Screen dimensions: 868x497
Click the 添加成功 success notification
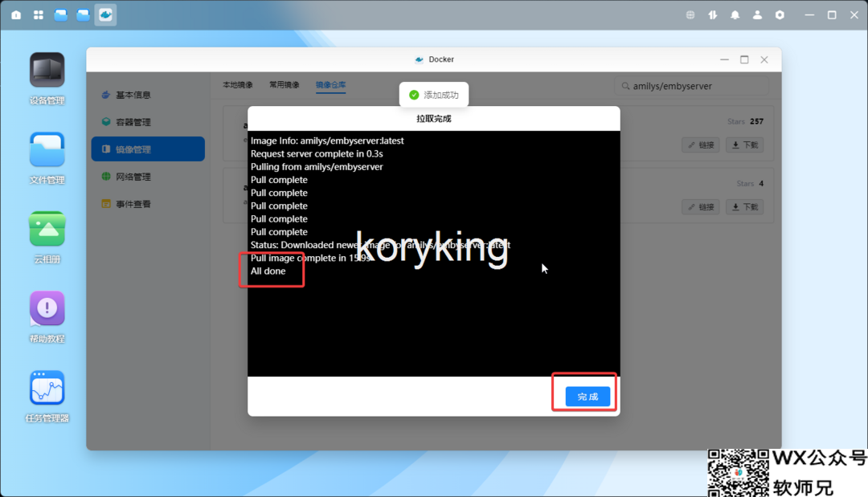click(434, 95)
